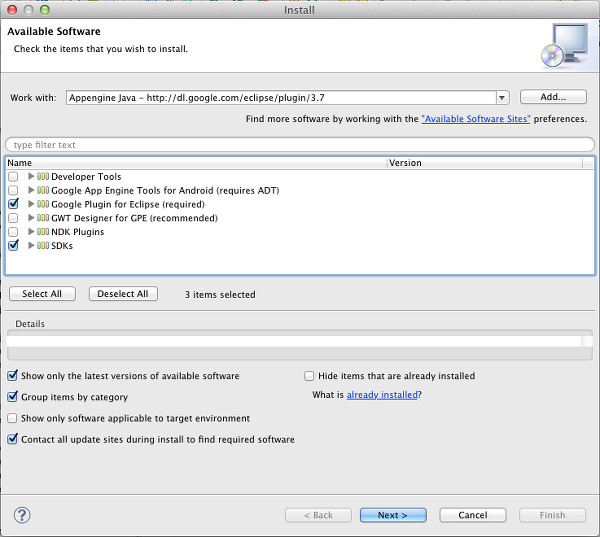600x537 pixels.
Task: Expand the NDK Plugins node
Action: point(31,232)
